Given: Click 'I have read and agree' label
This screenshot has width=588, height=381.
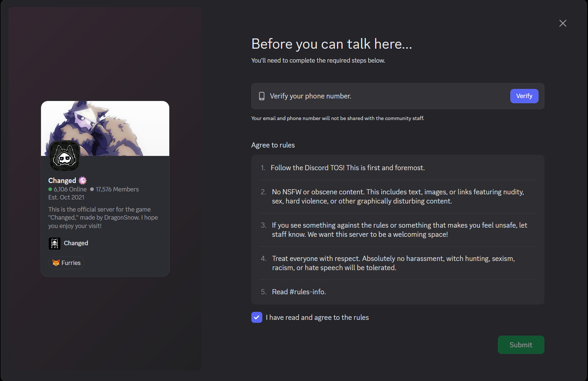Looking at the screenshot, I should tap(317, 317).
